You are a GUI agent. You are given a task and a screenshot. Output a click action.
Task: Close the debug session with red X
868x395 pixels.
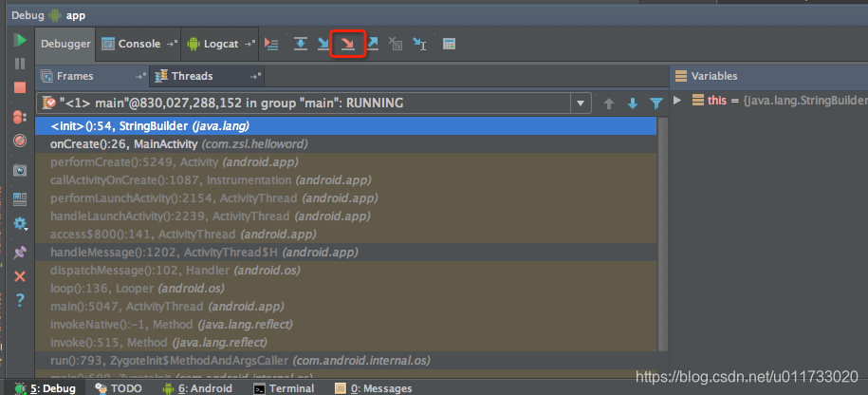20,276
